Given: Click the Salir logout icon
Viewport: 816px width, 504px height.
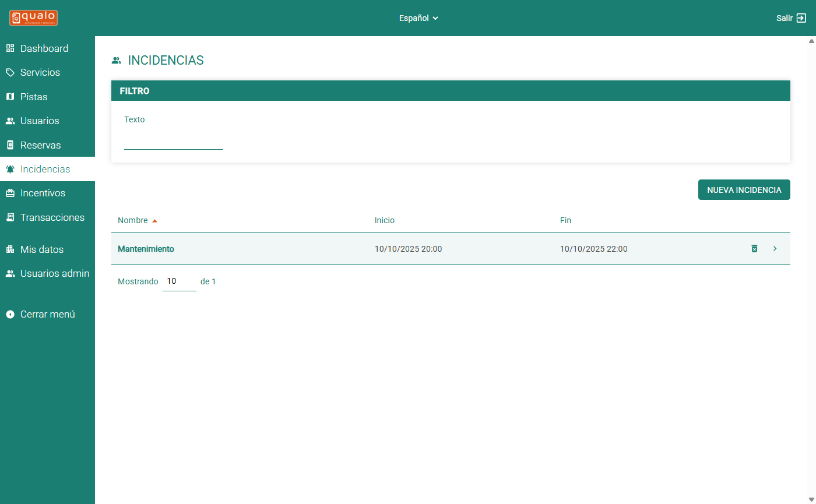Looking at the screenshot, I should pyautogui.click(x=801, y=18).
